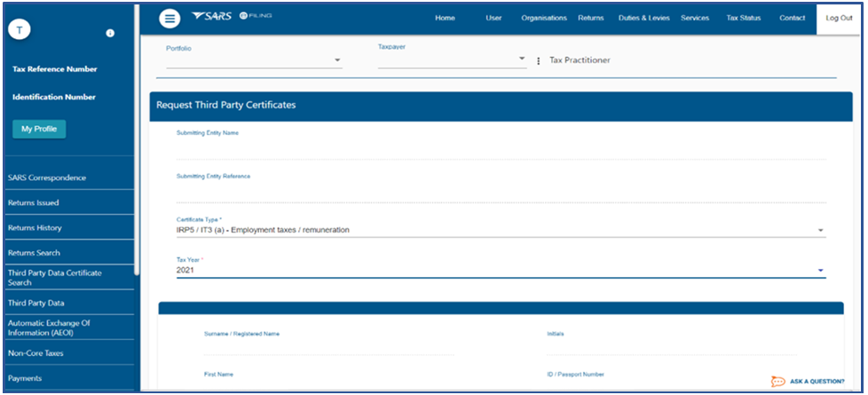Open the Returns menu
Viewport: 868px width, 395px height.
click(x=590, y=19)
